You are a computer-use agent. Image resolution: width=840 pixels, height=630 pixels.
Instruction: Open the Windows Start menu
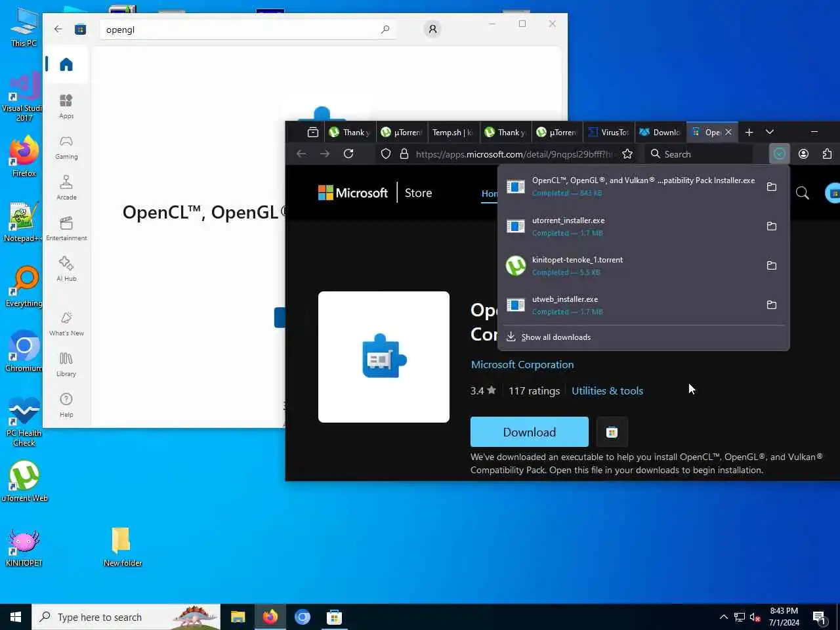16,617
